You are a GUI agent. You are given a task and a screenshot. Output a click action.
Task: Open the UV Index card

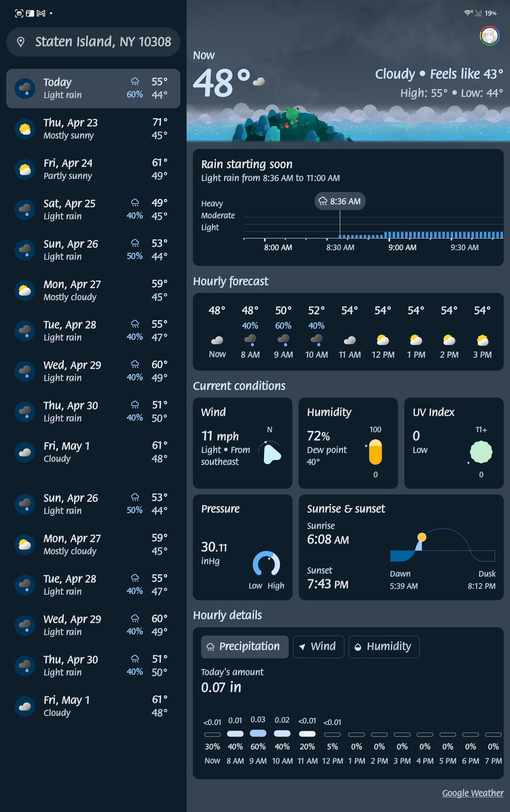click(454, 443)
